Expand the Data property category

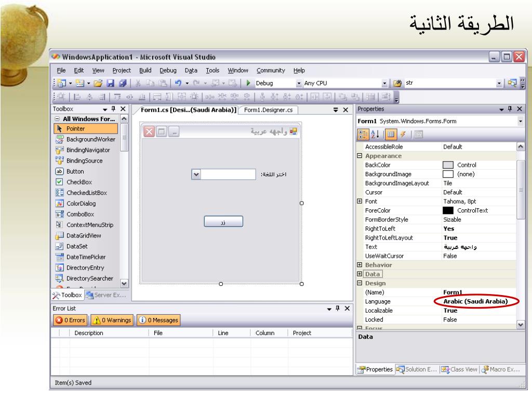(360, 274)
